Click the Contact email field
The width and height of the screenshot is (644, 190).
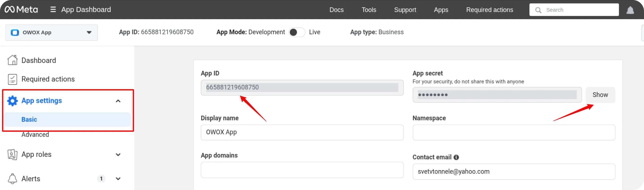point(514,171)
